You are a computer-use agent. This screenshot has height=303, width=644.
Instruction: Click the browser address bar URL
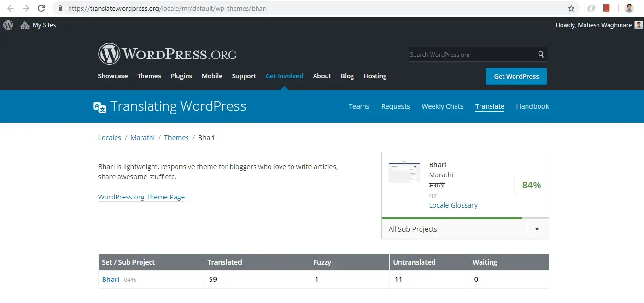[x=167, y=8]
